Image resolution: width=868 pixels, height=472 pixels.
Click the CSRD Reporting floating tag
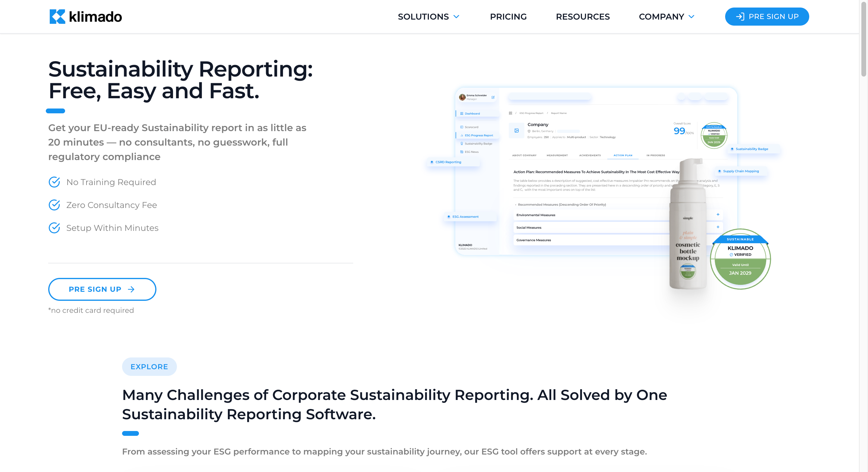454,162
